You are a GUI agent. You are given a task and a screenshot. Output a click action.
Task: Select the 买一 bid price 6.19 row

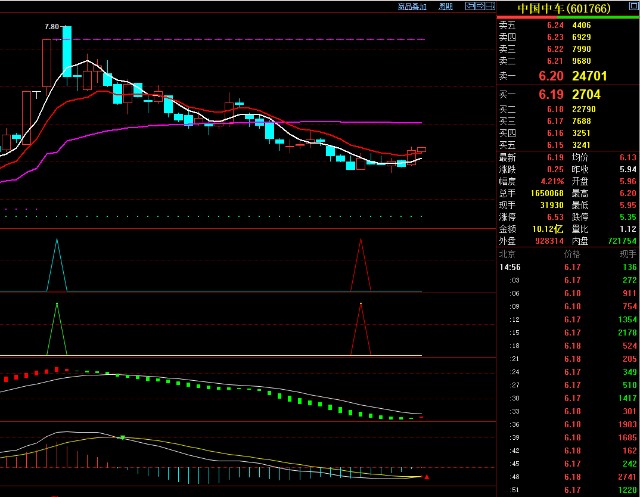point(567,94)
